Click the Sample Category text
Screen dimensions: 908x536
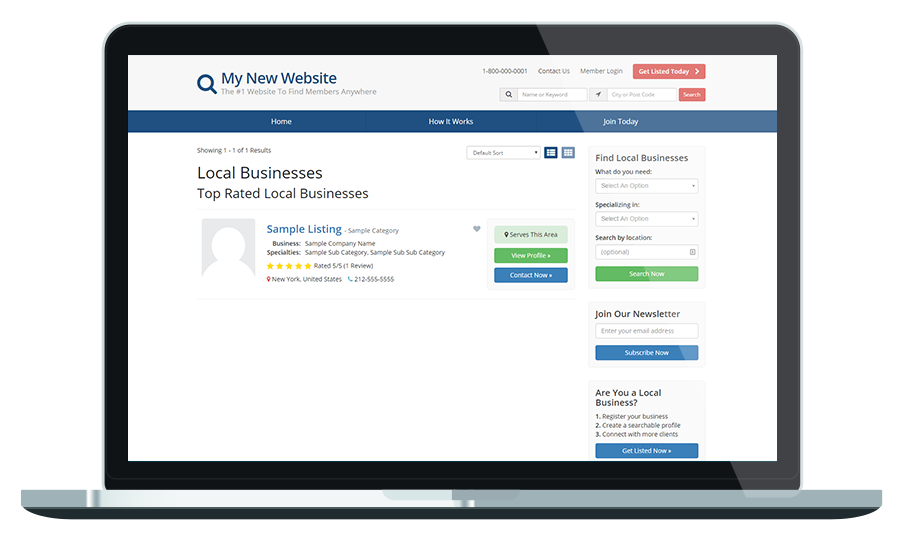point(373,230)
